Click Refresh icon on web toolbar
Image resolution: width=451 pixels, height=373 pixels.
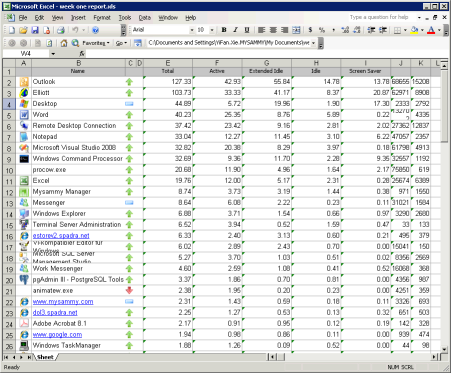click(x=49, y=43)
